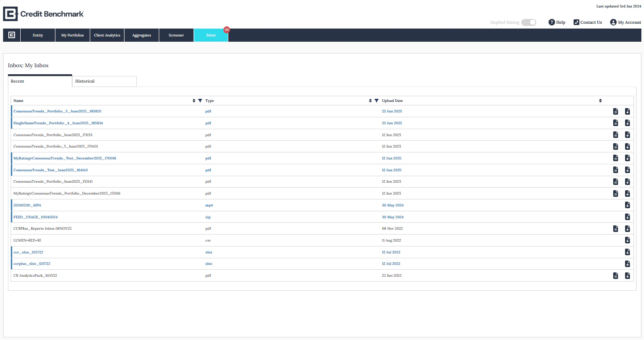Click the zip type cell
644x340 pixels.
(208, 217)
